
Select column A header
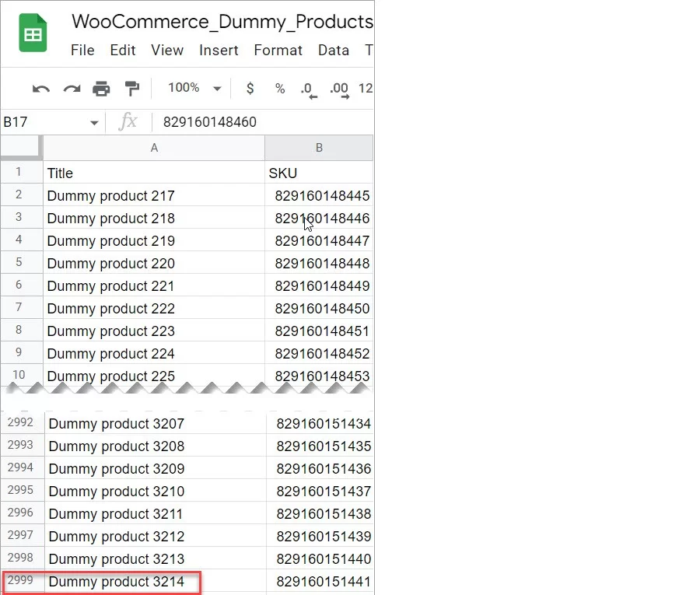click(x=154, y=147)
